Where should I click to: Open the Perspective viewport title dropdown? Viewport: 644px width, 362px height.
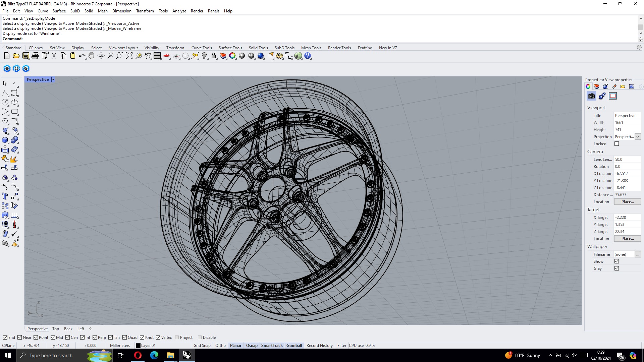pyautogui.click(x=53, y=79)
